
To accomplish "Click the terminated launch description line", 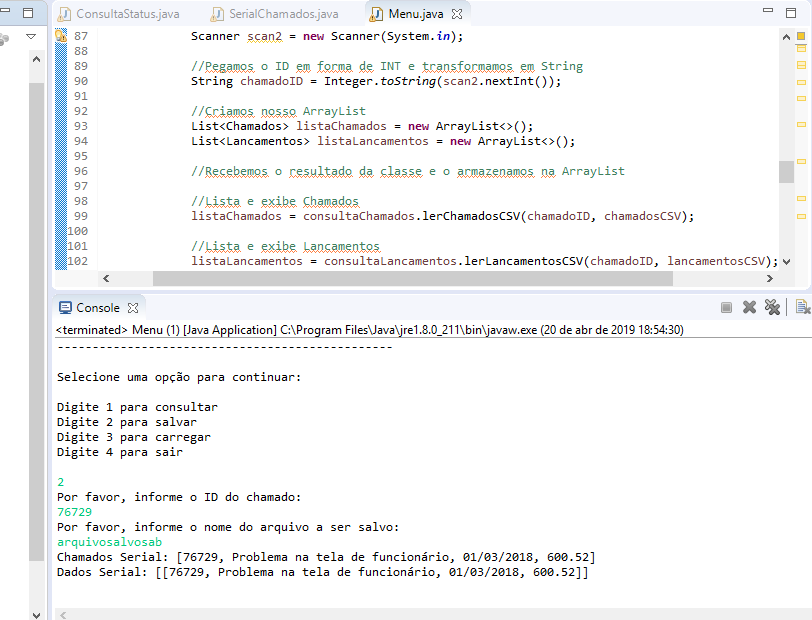I will [370, 330].
